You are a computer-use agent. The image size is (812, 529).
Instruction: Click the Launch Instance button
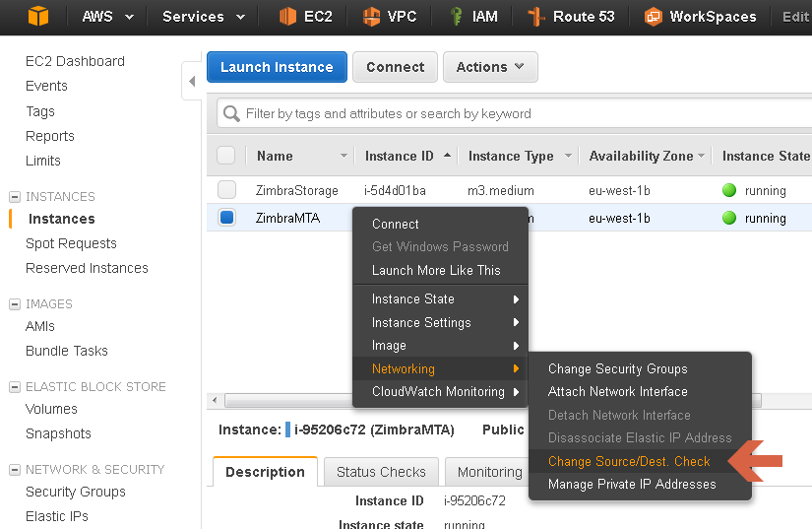point(277,67)
